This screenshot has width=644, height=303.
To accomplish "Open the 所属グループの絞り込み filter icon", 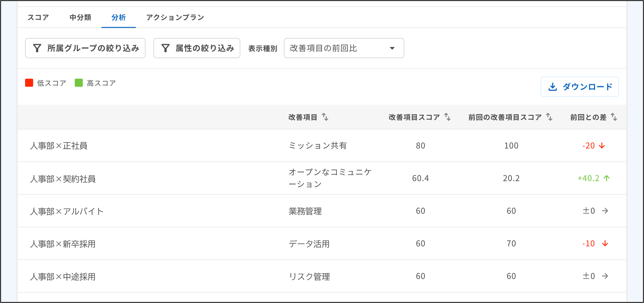I will [37, 48].
